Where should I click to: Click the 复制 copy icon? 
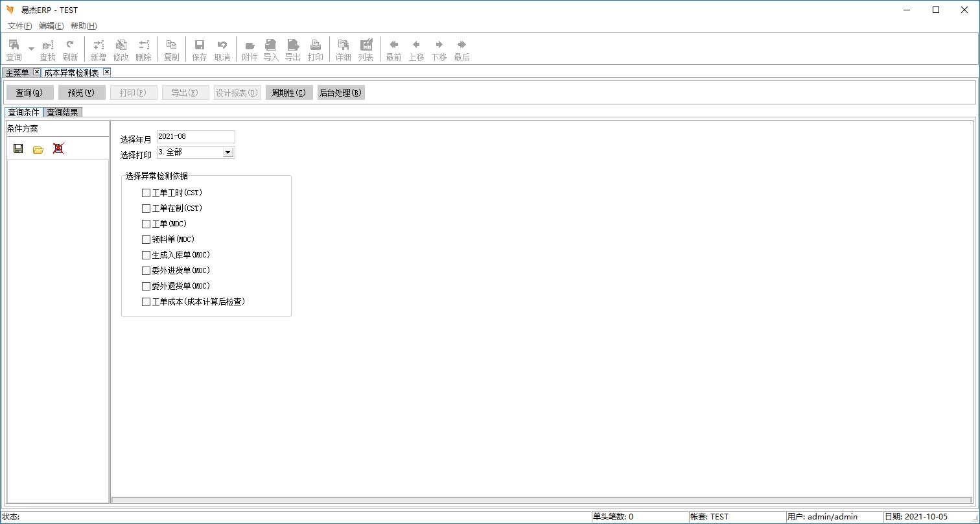171,50
